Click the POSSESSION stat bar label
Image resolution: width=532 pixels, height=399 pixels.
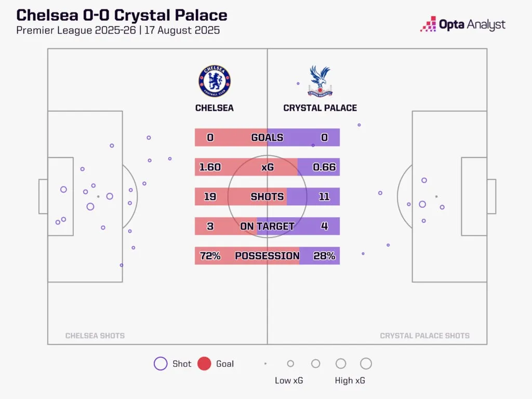click(267, 256)
